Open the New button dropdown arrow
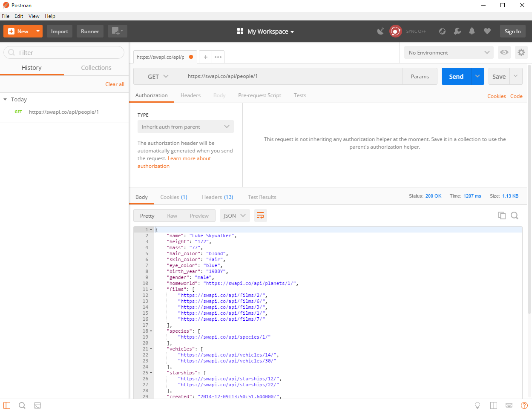Image resolution: width=532 pixels, height=411 pixels. tap(38, 31)
